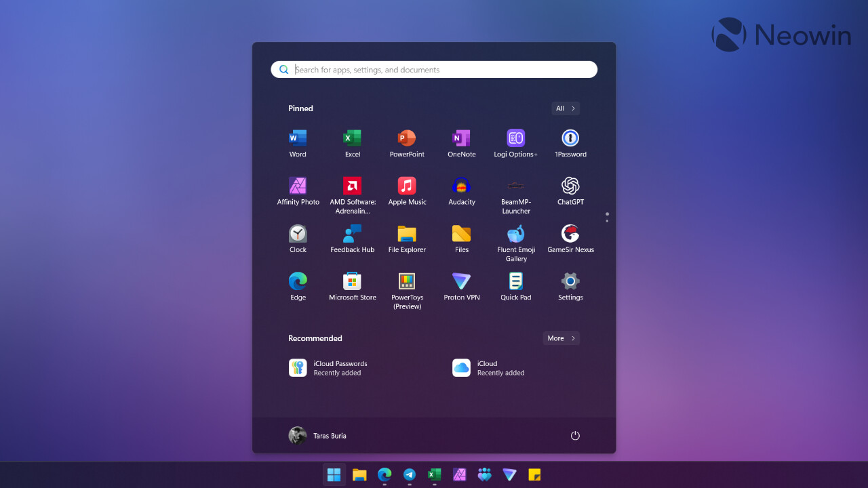The image size is (868, 488).
Task: Click the All apps button
Action: (x=565, y=108)
